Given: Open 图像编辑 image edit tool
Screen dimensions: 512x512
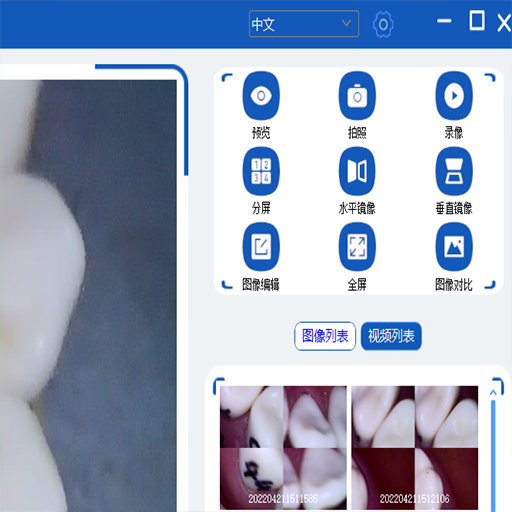Looking at the screenshot, I should (261, 247).
